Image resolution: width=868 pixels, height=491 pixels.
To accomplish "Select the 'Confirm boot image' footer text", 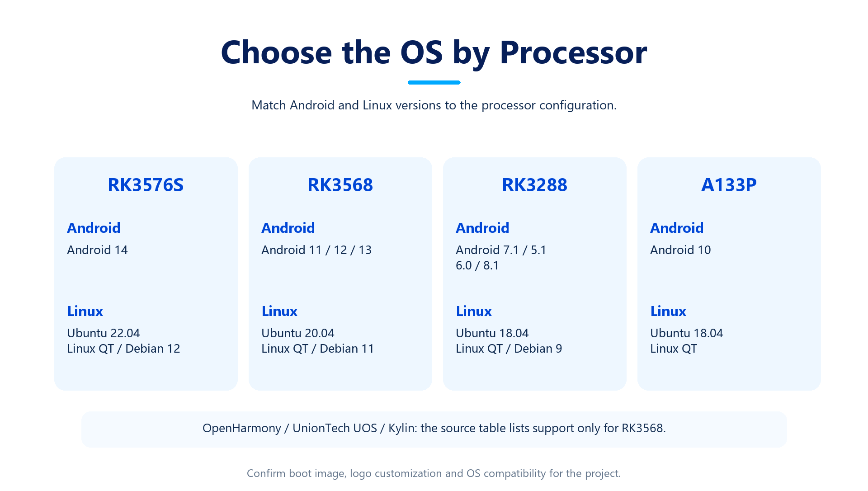I will point(434,473).
